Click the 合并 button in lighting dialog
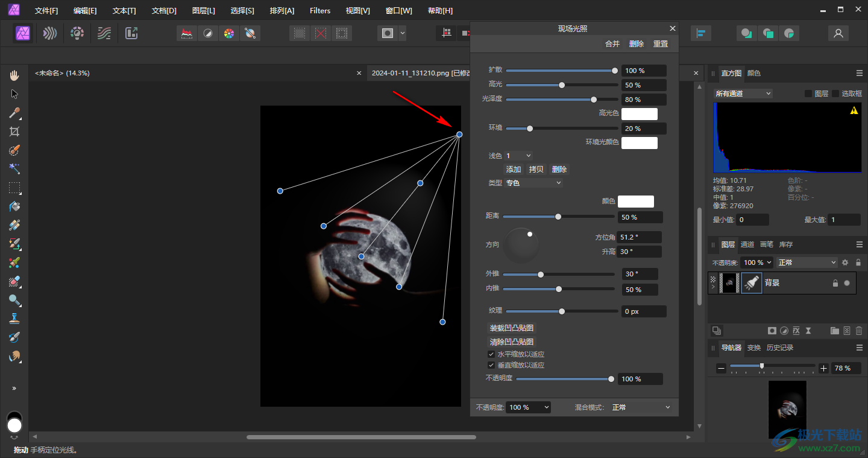 point(612,44)
